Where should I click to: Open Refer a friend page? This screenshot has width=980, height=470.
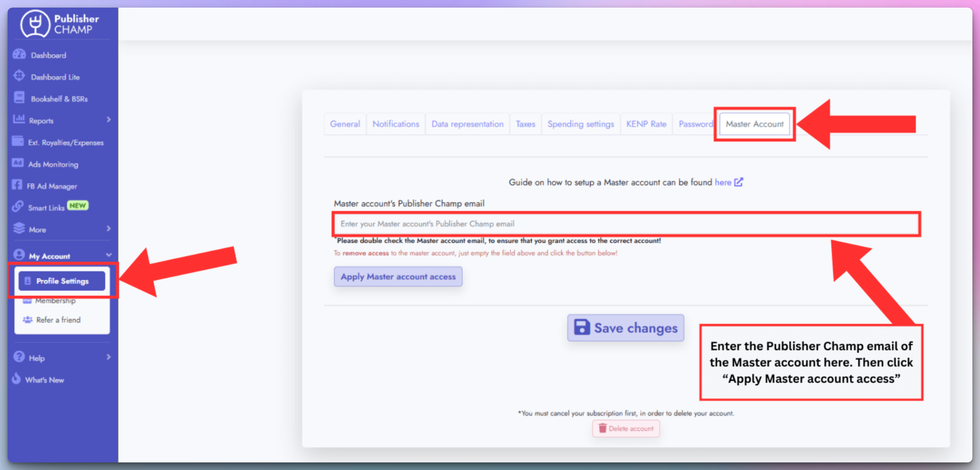(x=58, y=320)
